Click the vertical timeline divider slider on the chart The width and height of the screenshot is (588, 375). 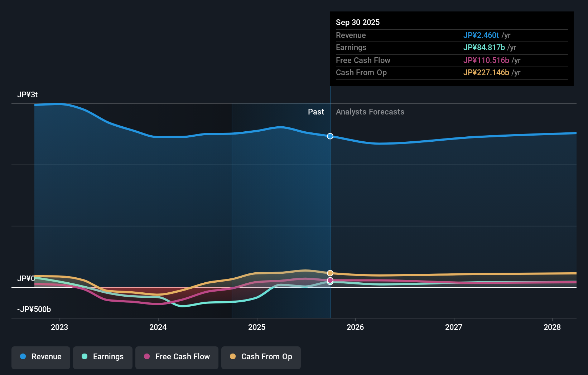click(330, 197)
